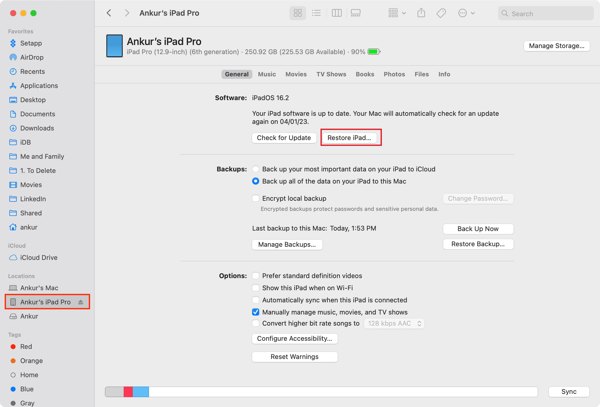Click the blue segment of storage bar
The width and height of the screenshot is (600, 407).
pos(141,392)
